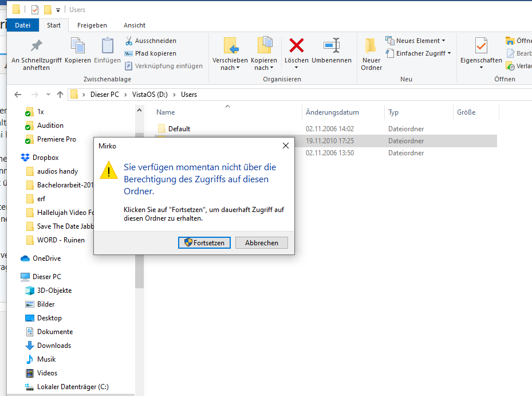This screenshot has width=532, height=396.
Task: Click the Umbenennen rename icon
Action: tap(332, 45)
